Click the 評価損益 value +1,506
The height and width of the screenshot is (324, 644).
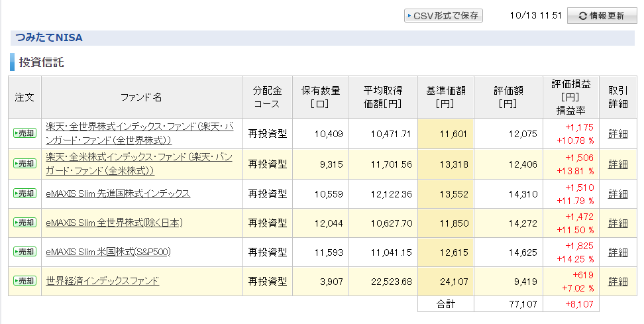point(579,158)
